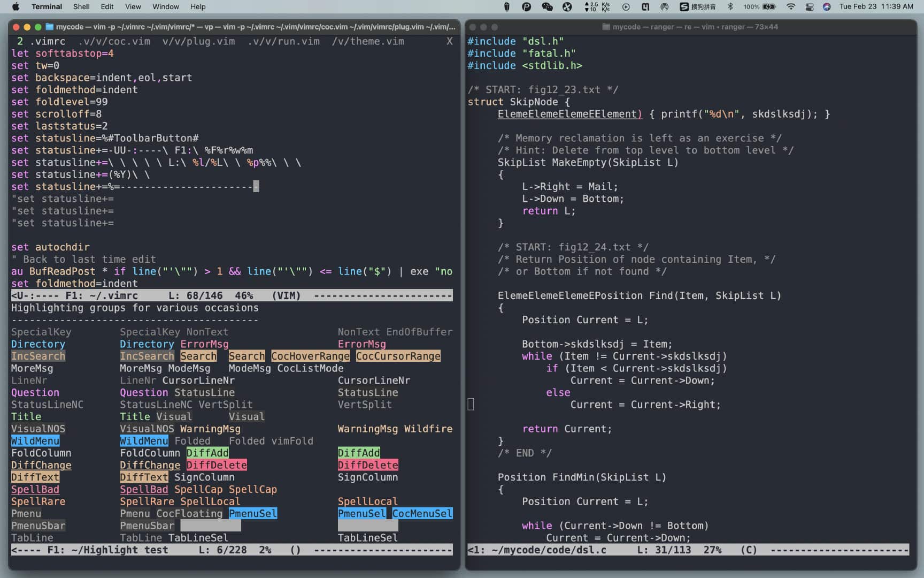Open the battery status menu

[759, 6]
